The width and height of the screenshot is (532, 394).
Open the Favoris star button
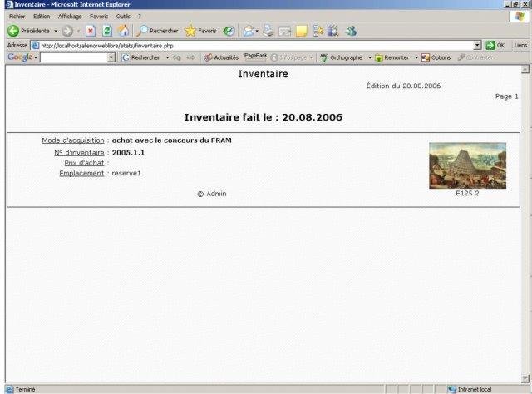tap(200, 31)
